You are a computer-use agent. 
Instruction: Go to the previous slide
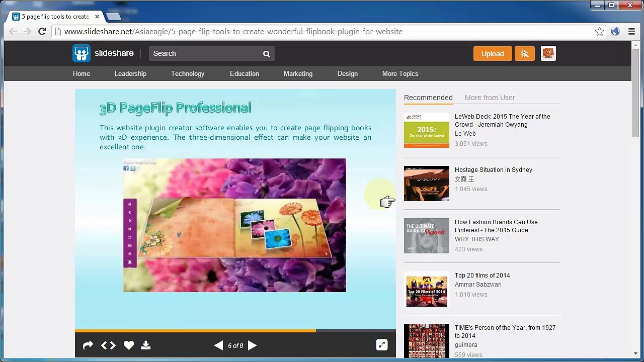click(218, 345)
